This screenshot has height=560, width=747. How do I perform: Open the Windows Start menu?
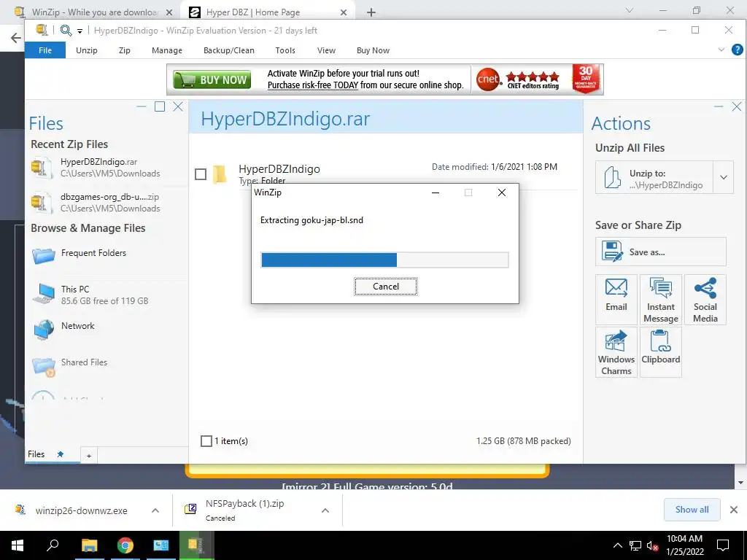click(18, 545)
